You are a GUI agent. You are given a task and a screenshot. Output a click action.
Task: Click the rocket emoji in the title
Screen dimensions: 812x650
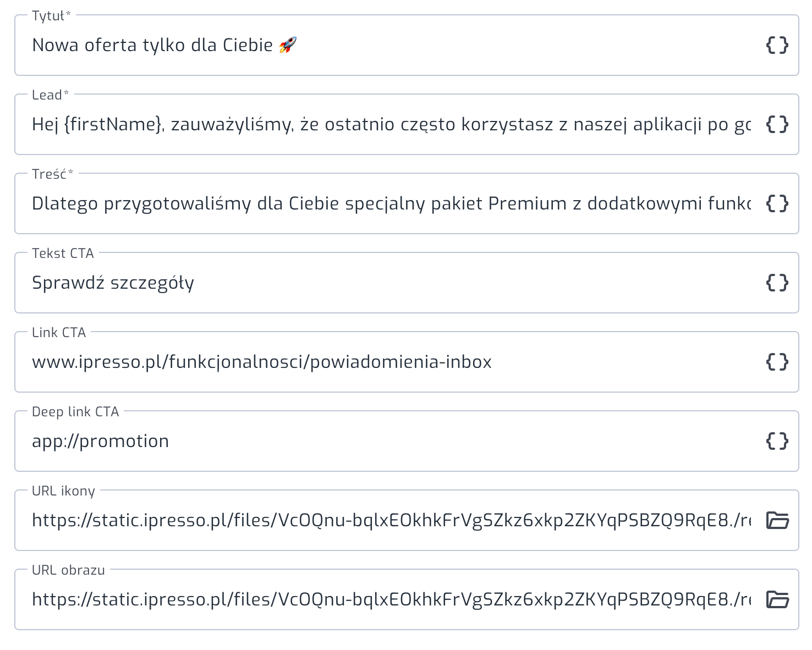point(288,45)
